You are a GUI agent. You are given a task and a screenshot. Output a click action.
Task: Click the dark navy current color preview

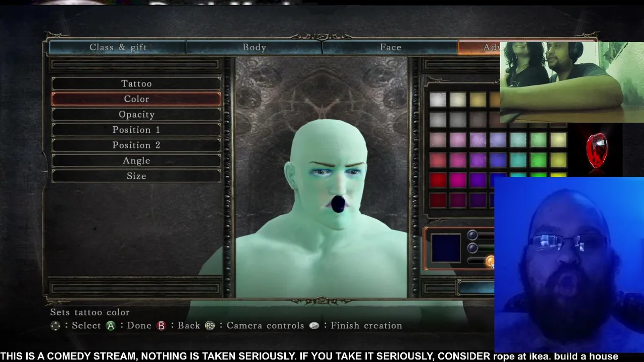pyautogui.click(x=445, y=248)
